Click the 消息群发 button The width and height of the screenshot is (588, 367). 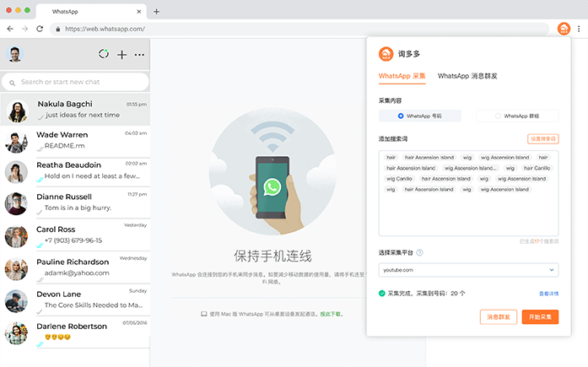(x=499, y=316)
